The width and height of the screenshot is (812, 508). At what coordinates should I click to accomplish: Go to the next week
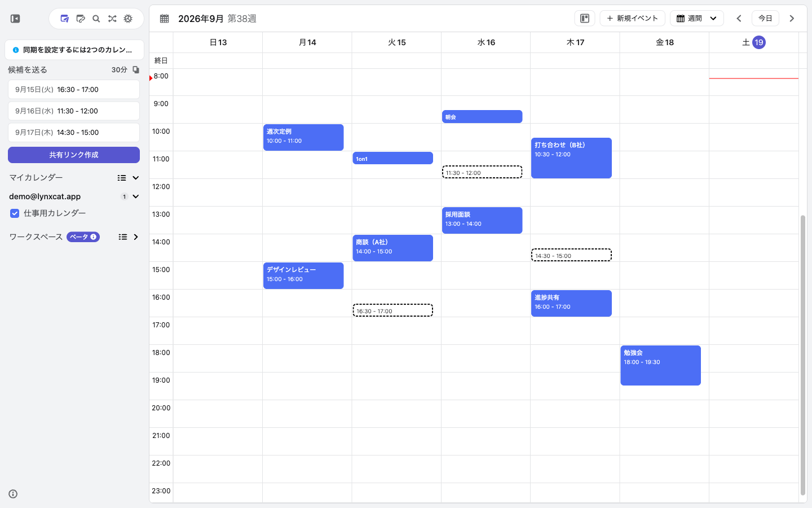[x=792, y=19]
